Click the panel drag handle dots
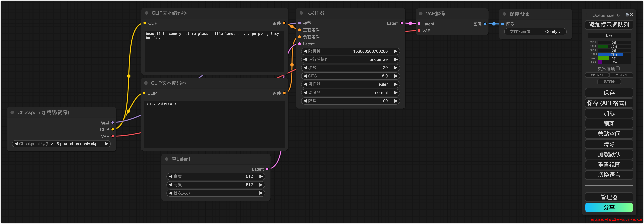Screen dimensions: 644x224 tap(586, 15)
